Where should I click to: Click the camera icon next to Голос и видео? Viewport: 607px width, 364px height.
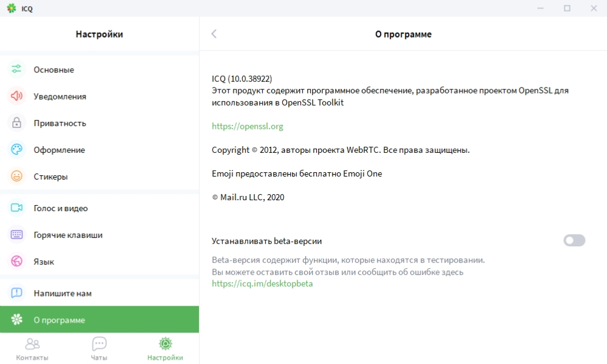pyautogui.click(x=16, y=207)
